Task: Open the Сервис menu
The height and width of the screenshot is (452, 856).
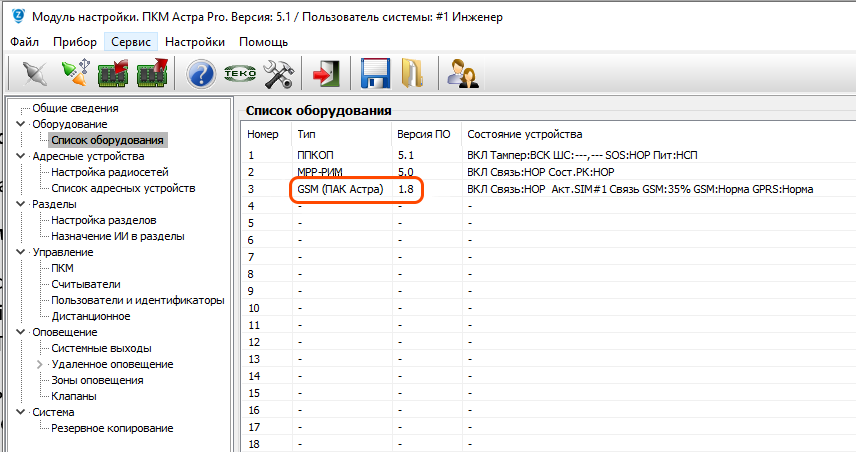Action: [131, 42]
